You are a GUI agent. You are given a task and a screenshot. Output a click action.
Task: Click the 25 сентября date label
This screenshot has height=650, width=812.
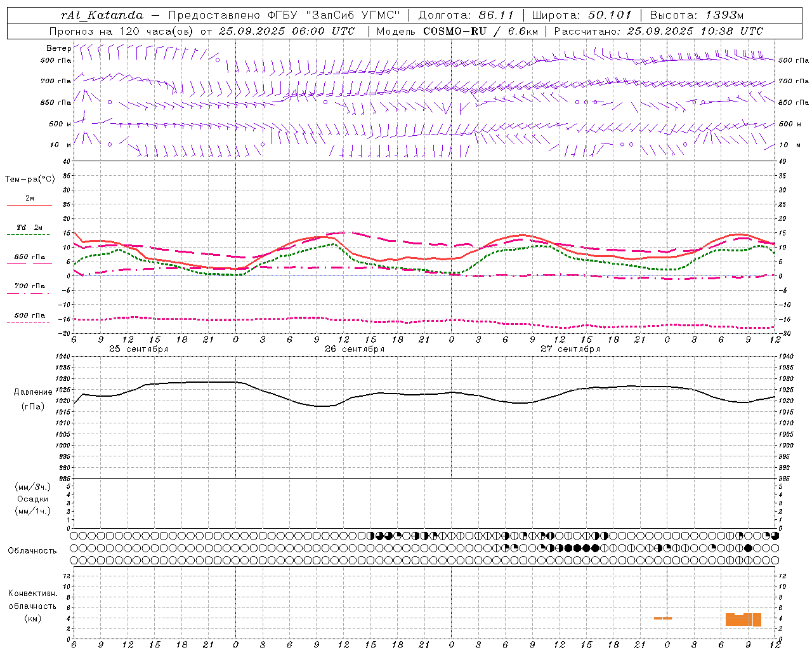pos(138,349)
